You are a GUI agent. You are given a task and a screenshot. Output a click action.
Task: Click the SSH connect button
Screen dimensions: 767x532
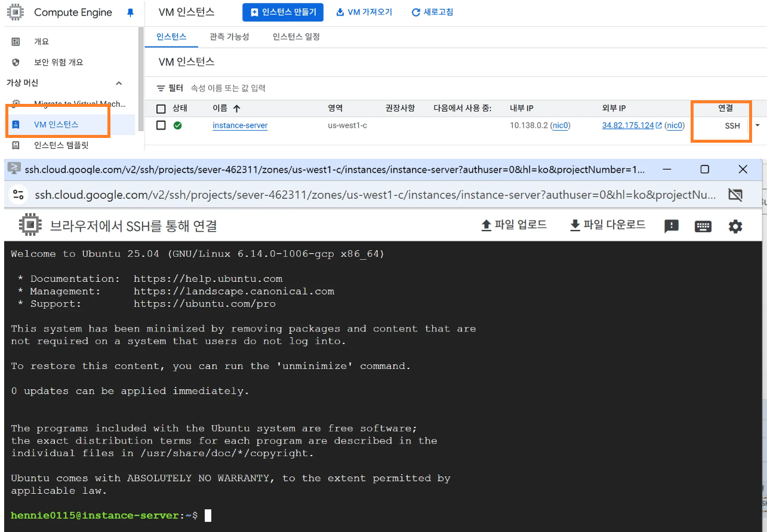tap(732, 126)
